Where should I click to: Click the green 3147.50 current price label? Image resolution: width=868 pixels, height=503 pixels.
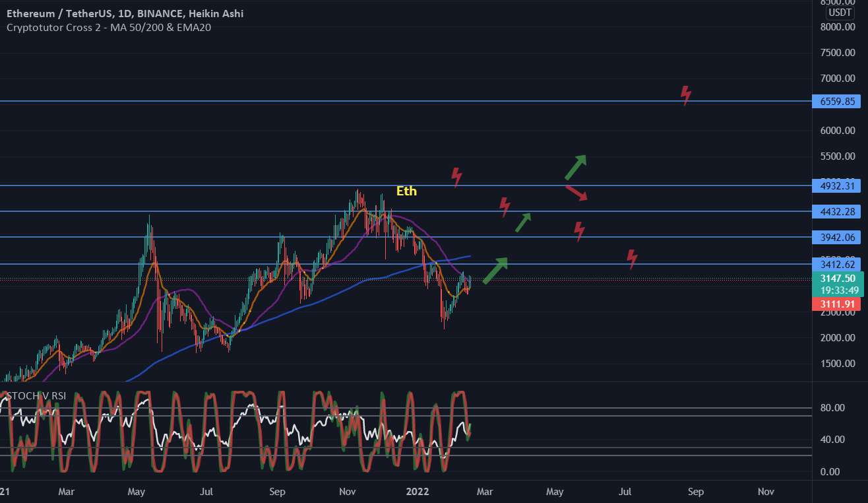[837, 278]
